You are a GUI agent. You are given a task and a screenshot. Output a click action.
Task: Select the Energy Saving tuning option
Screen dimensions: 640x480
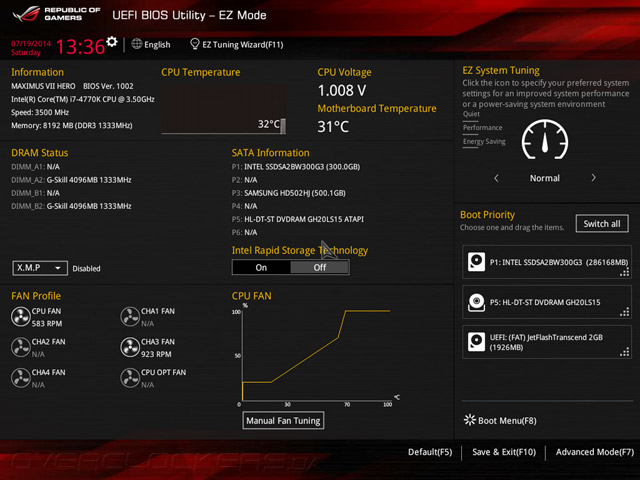(484, 142)
